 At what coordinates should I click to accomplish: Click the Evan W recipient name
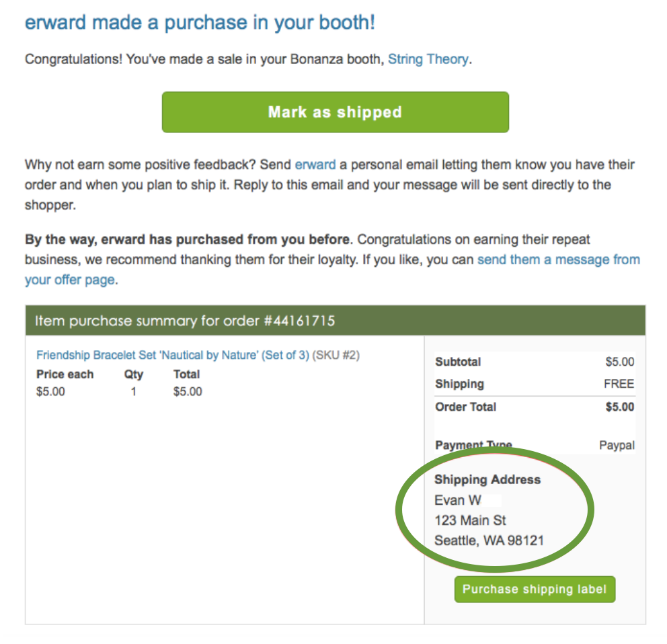[x=458, y=500]
